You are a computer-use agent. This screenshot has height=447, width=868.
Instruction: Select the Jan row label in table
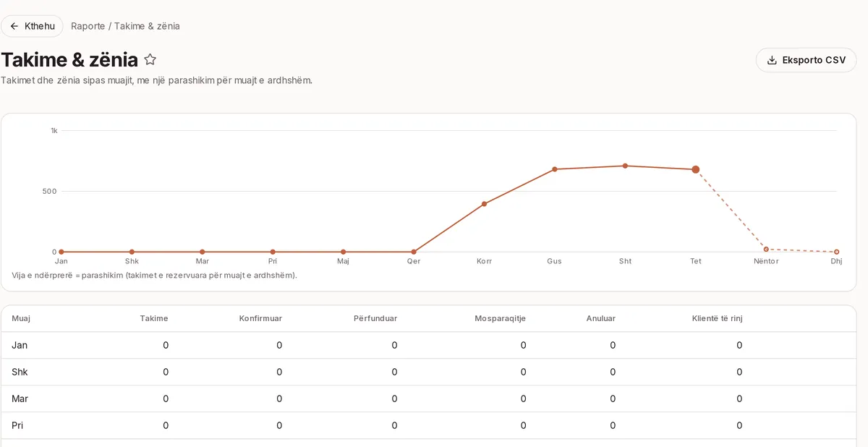[x=20, y=345]
